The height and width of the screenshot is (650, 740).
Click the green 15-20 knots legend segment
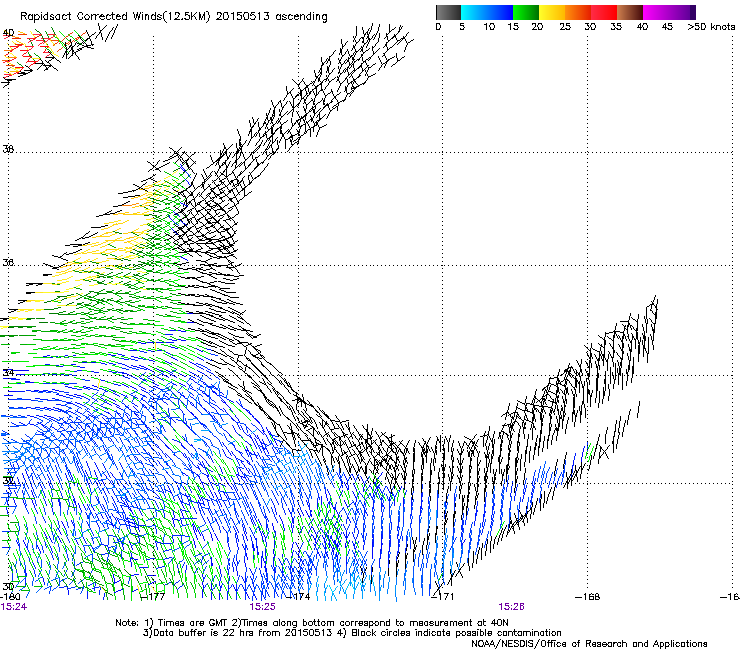coord(526,12)
